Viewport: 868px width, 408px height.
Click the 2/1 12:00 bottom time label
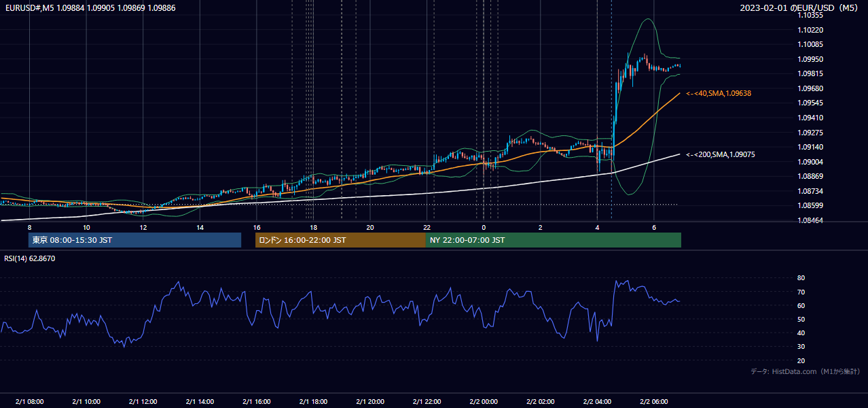[x=143, y=402]
